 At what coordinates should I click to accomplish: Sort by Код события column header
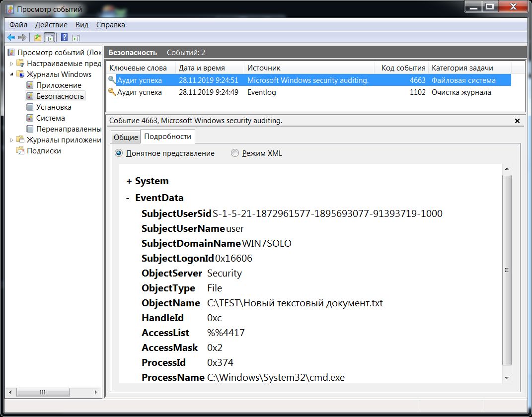point(401,68)
